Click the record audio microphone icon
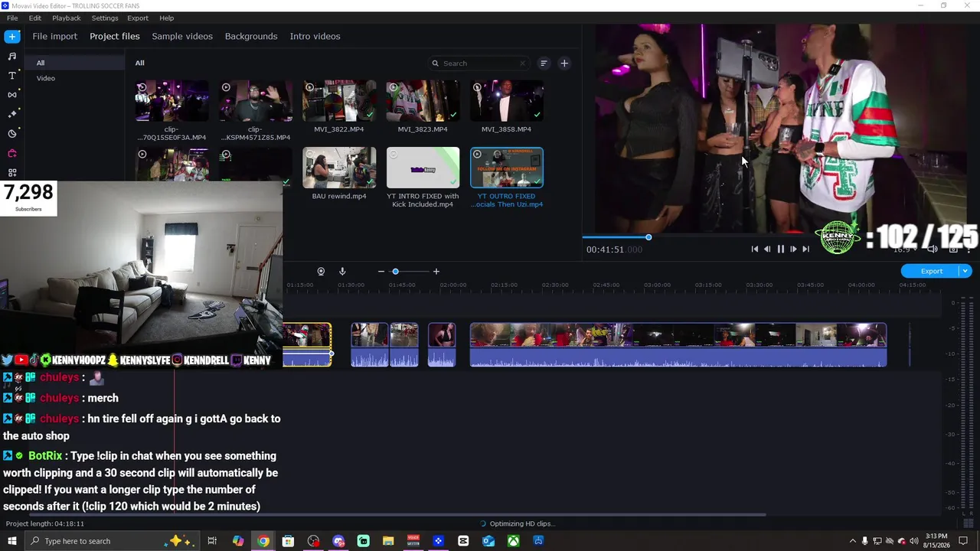Viewport: 980px width, 551px height. click(342, 271)
